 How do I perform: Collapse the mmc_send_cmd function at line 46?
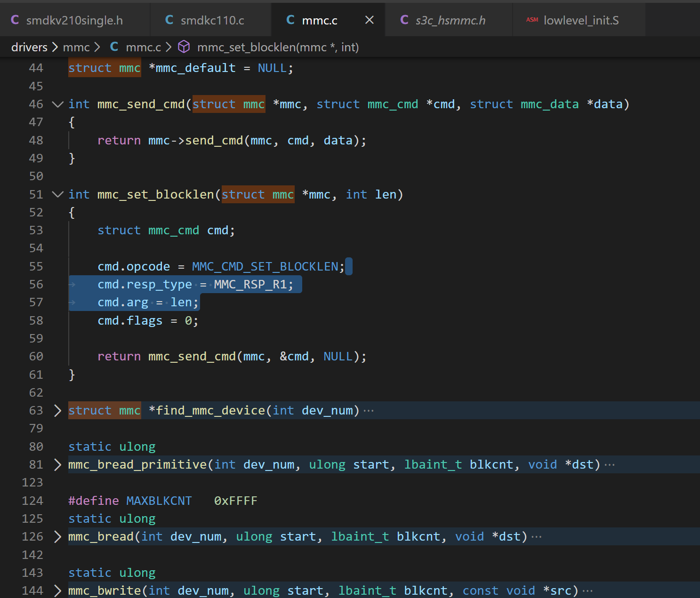point(57,104)
